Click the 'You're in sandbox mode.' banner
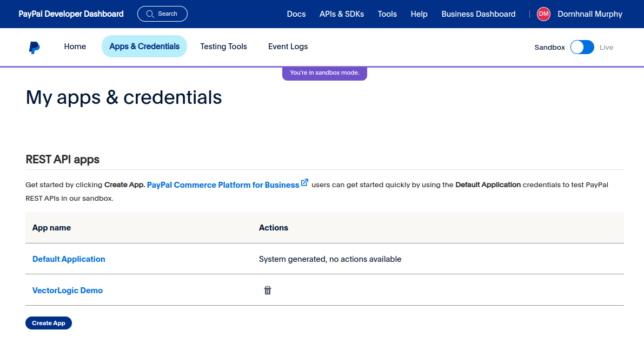 pyautogui.click(x=324, y=72)
